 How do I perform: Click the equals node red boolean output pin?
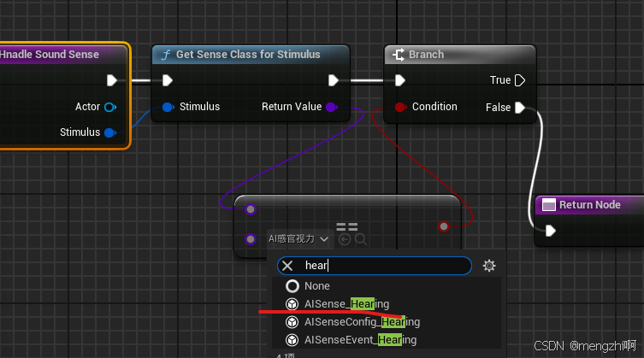pyautogui.click(x=444, y=226)
